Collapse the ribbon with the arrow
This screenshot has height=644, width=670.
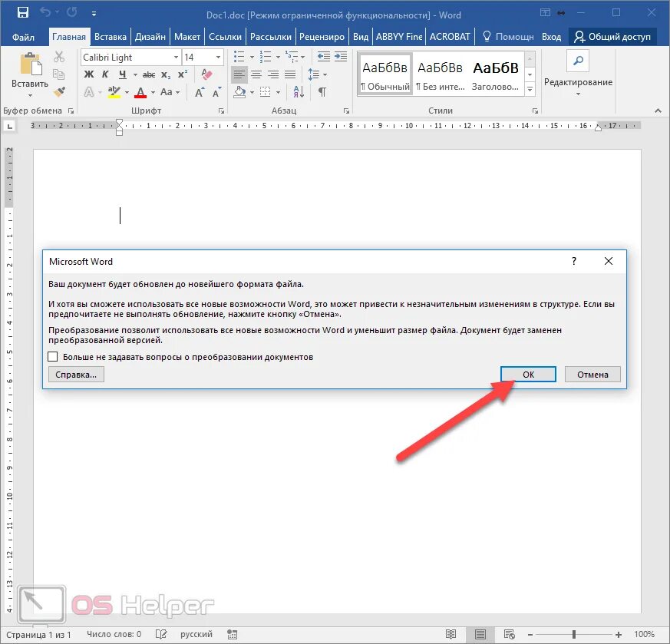point(658,111)
